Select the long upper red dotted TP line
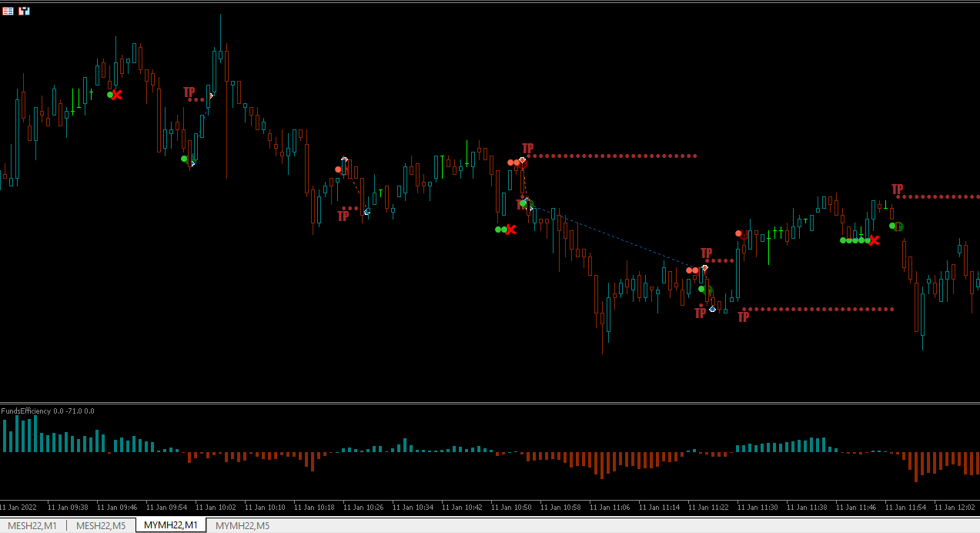The image size is (980, 533). [x=612, y=156]
